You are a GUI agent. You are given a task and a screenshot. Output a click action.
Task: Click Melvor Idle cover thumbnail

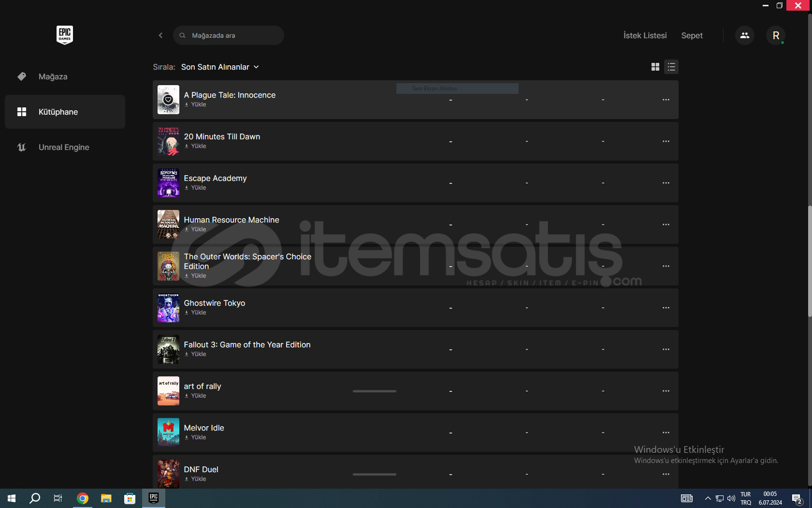click(x=168, y=433)
